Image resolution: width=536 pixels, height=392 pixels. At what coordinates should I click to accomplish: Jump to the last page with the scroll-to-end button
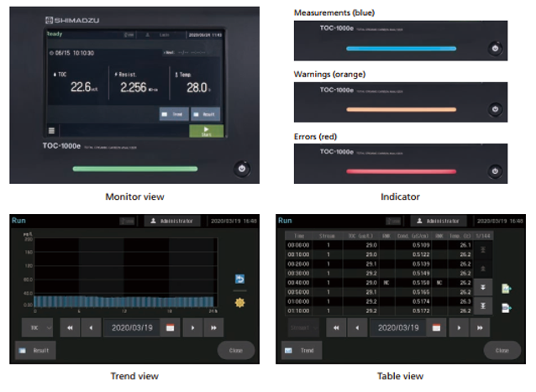pyautogui.click(x=483, y=306)
